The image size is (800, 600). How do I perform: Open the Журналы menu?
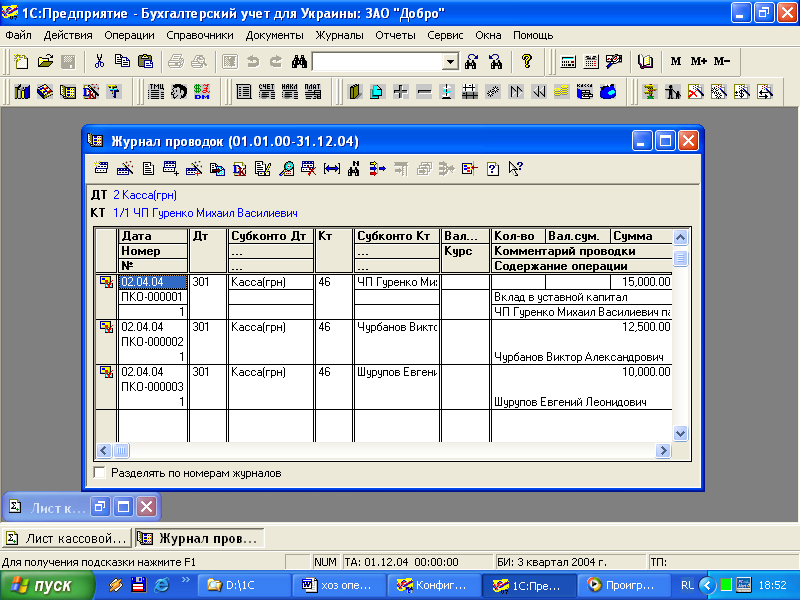[x=339, y=35]
